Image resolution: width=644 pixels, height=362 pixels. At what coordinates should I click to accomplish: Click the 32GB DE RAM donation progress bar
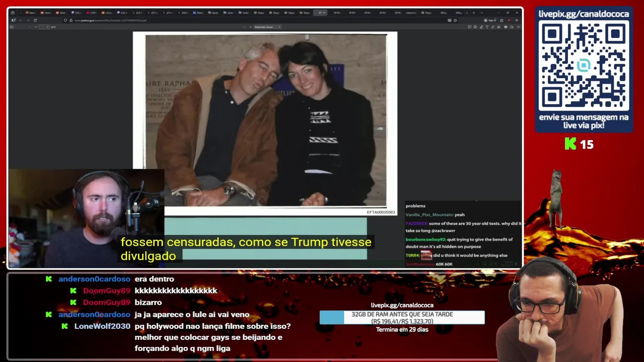[x=402, y=317]
